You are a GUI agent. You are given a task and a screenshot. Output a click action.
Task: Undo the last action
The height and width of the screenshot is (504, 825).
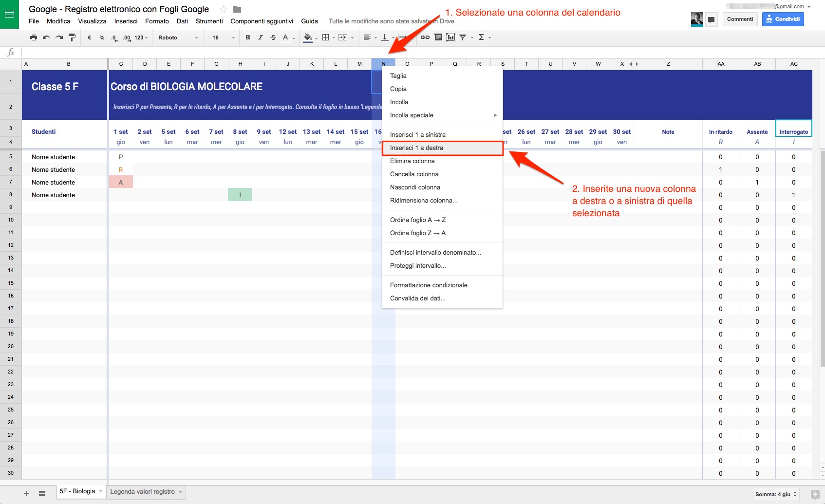coord(46,37)
